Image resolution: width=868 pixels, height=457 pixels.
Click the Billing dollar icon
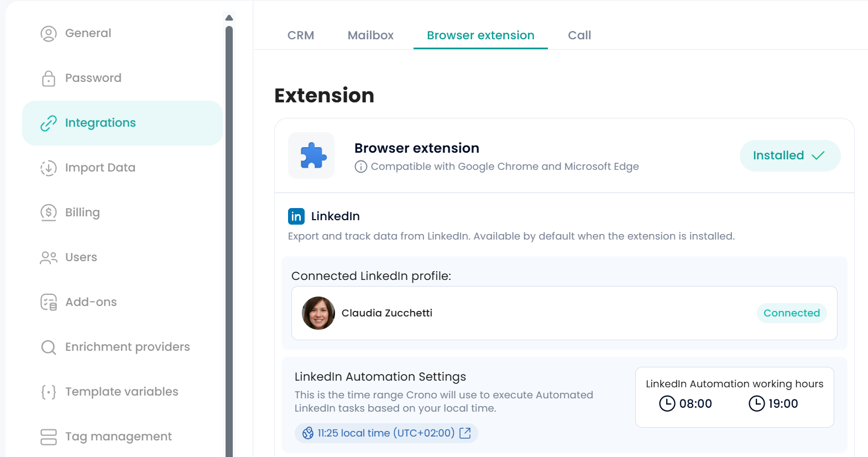[49, 212]
